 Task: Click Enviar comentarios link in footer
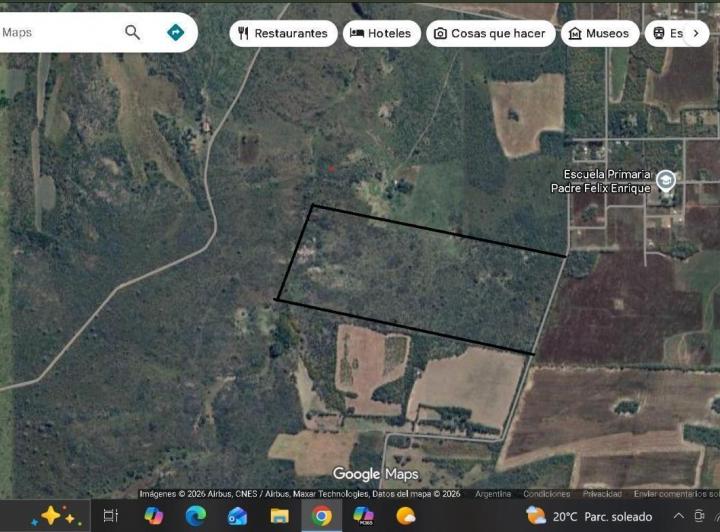(676, 494)
